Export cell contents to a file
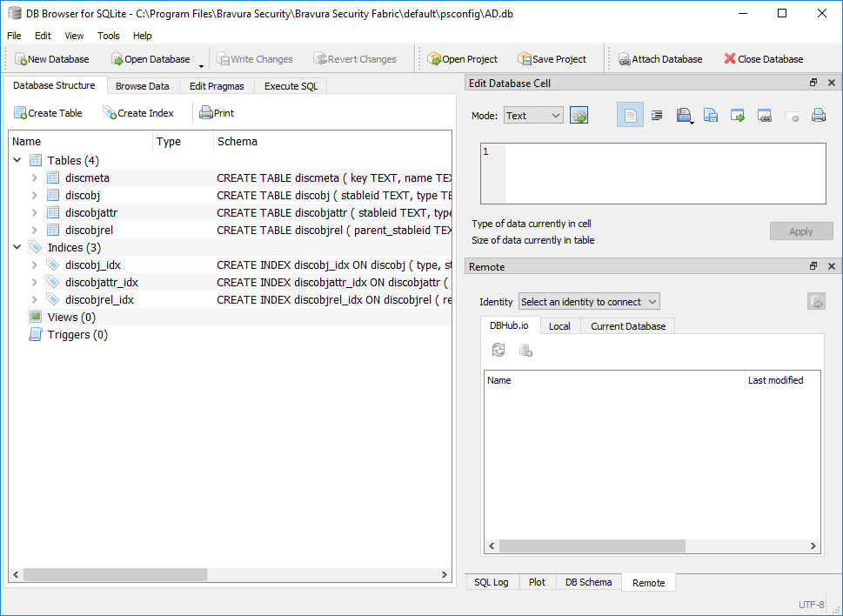Screen dimensions: 843x616 tap(711, 114)
